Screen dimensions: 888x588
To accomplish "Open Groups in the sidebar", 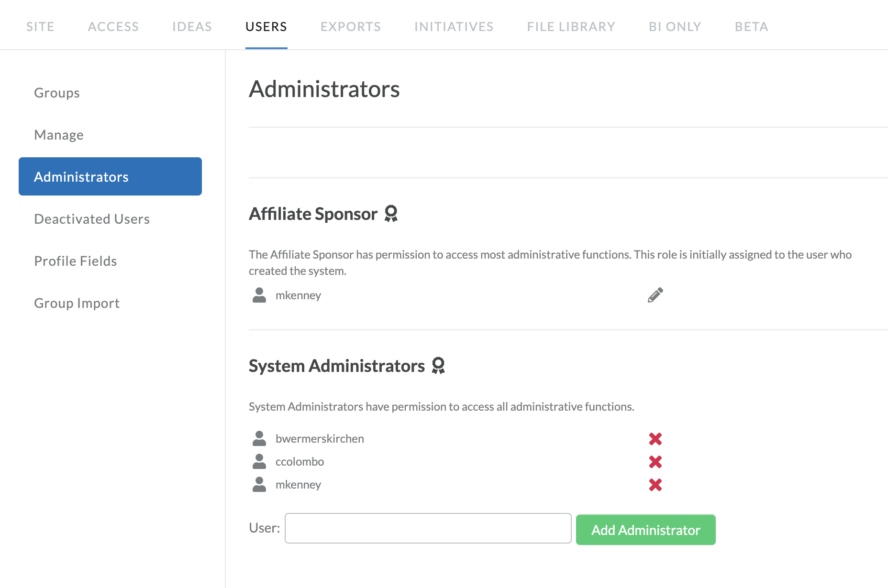I will tap(110, 93).
